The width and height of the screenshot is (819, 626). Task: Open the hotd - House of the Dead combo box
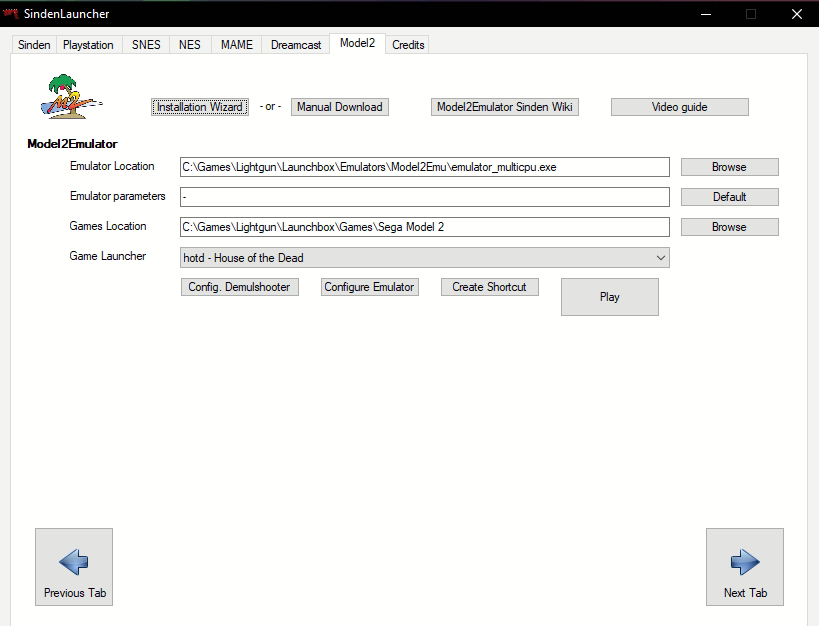tap(425, 258)
